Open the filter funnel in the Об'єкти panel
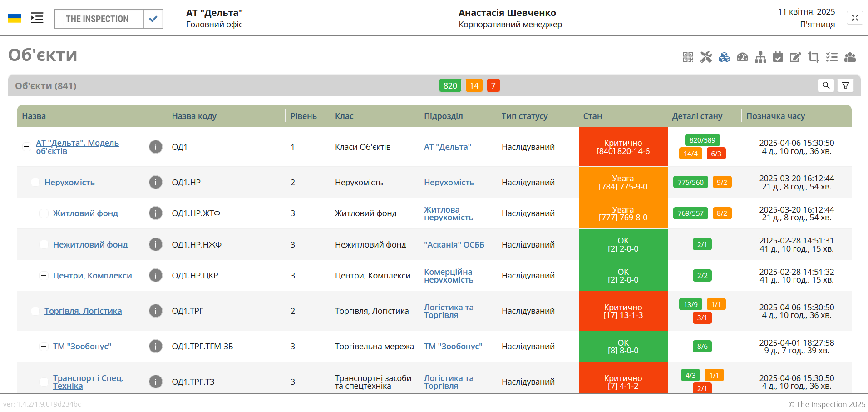The height and width of the screenshot is (412, 868). pos(845,85)
